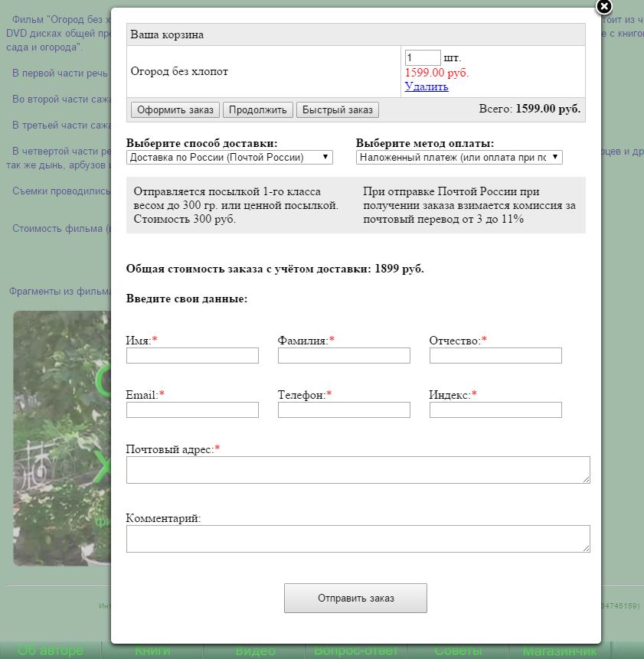Click the Почтовый адрес text area
The width and height of the screenshot is (644, 659).
[x=358, y=470]
